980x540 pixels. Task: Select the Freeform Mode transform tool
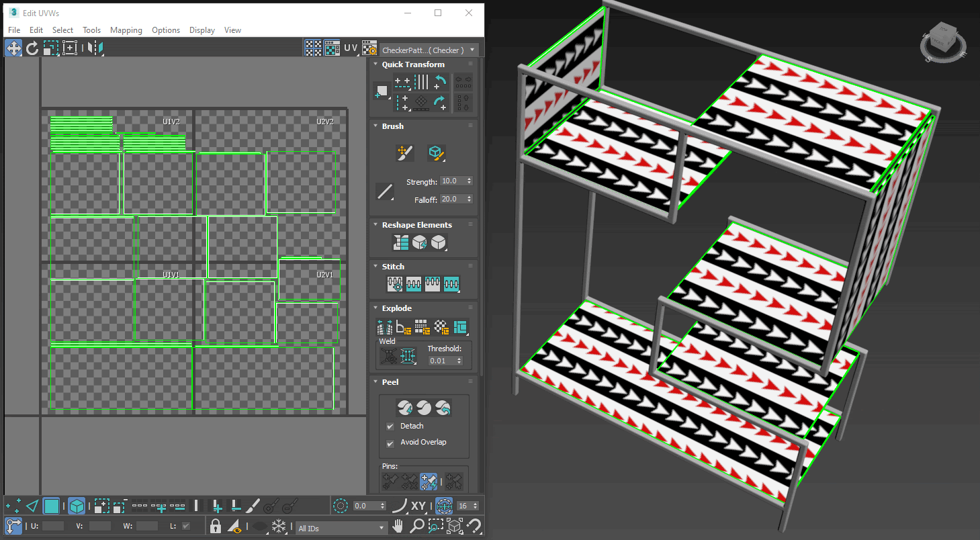click(70, 48)
